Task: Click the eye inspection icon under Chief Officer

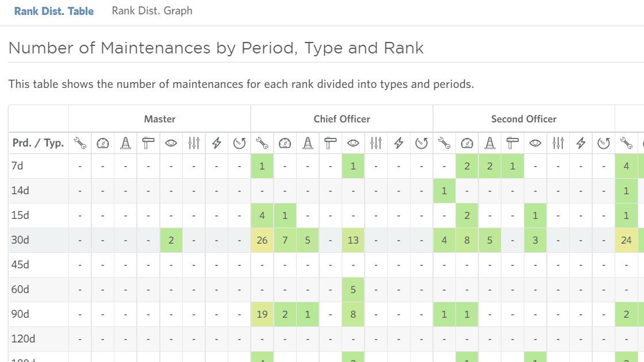Action: pos(353,143)
